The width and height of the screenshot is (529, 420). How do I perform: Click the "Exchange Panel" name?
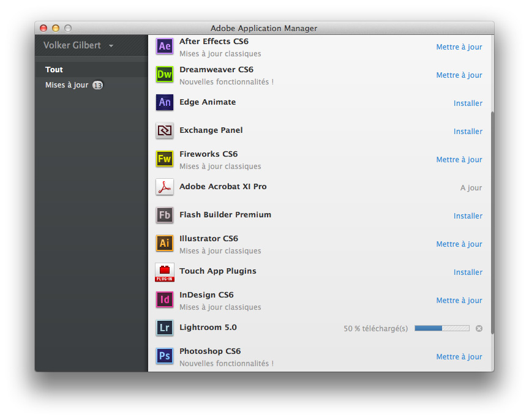[211, 130]
